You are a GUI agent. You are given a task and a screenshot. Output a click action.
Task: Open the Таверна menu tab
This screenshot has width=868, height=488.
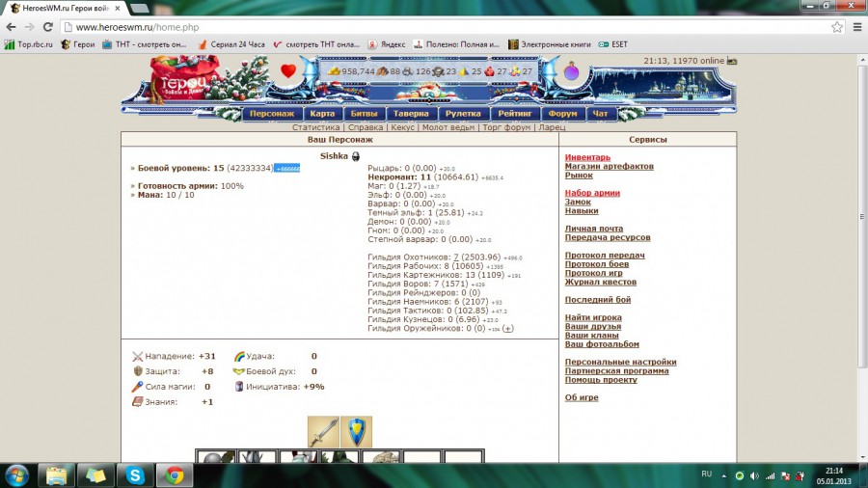click(x=411, y=114)
